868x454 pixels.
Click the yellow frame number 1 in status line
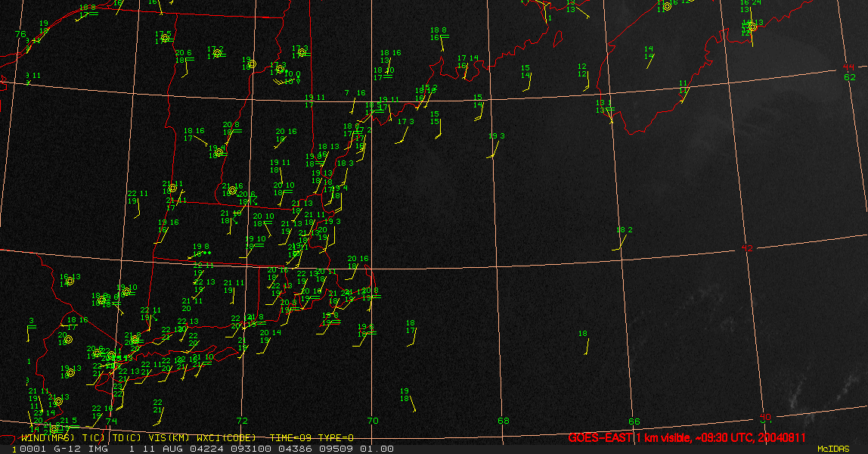pos(14,449)
